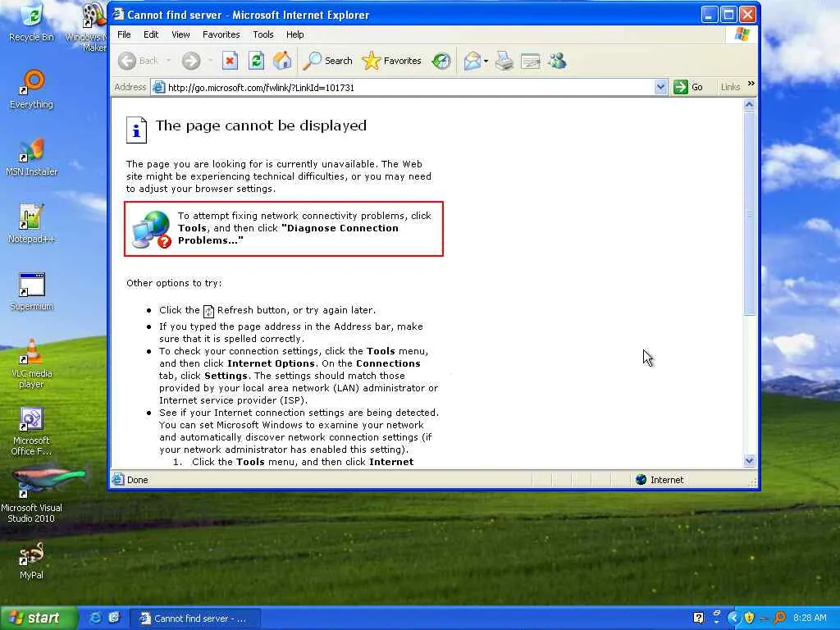Image resolution: width=840 pixels, height=630 pixels.
Task: Open the Favorites pane with star
Action: click(x=391, y=61)
